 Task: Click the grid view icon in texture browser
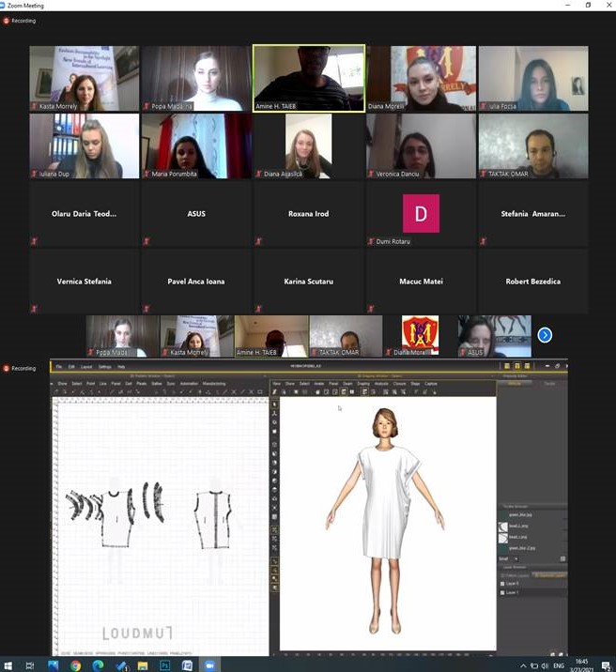[x=562, y=558]
